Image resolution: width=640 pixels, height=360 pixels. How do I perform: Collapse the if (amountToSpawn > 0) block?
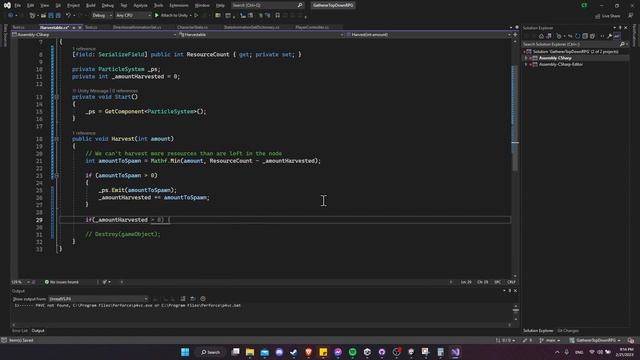(56, 176)
